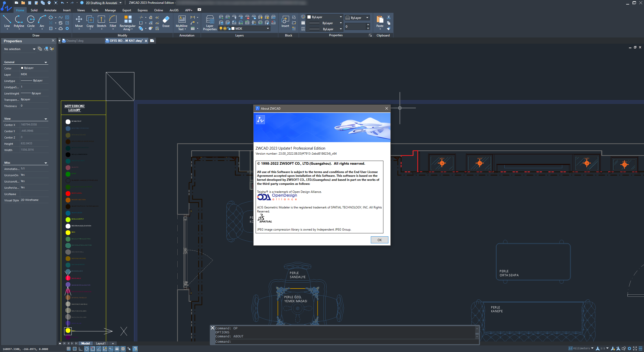
Task: Activate the Circle drawing tool
Action: (31, 22)
